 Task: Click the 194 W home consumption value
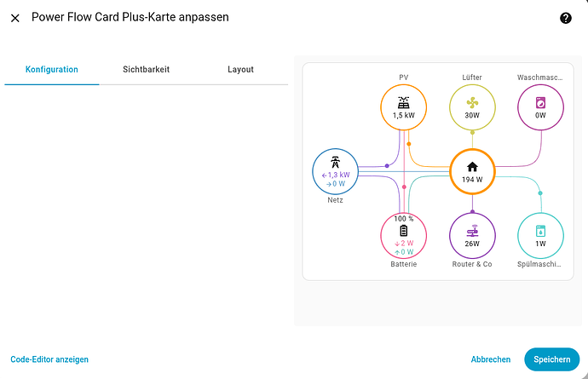coord(472,180)
